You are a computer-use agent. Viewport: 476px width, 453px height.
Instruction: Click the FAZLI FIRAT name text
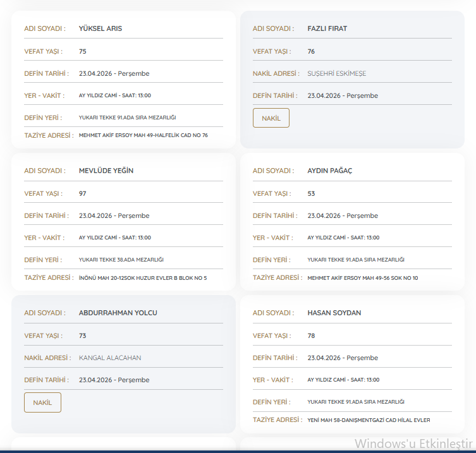(x=327, y=28)
